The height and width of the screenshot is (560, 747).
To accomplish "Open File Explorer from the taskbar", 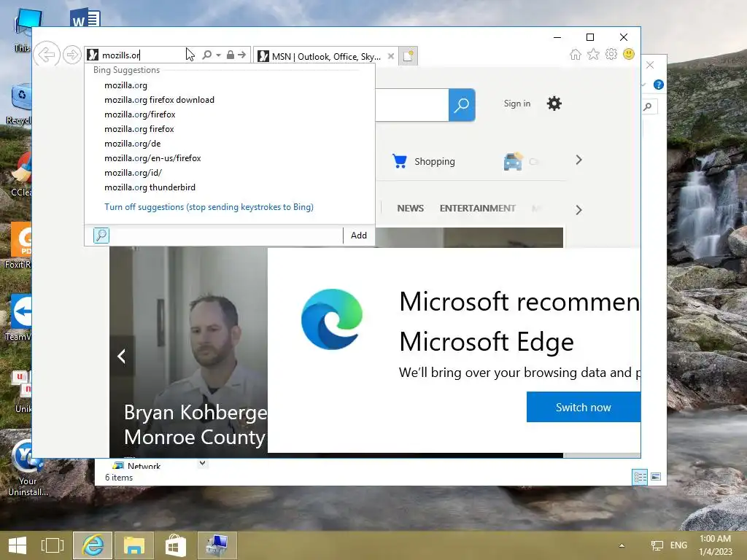I will pos(134,545).
